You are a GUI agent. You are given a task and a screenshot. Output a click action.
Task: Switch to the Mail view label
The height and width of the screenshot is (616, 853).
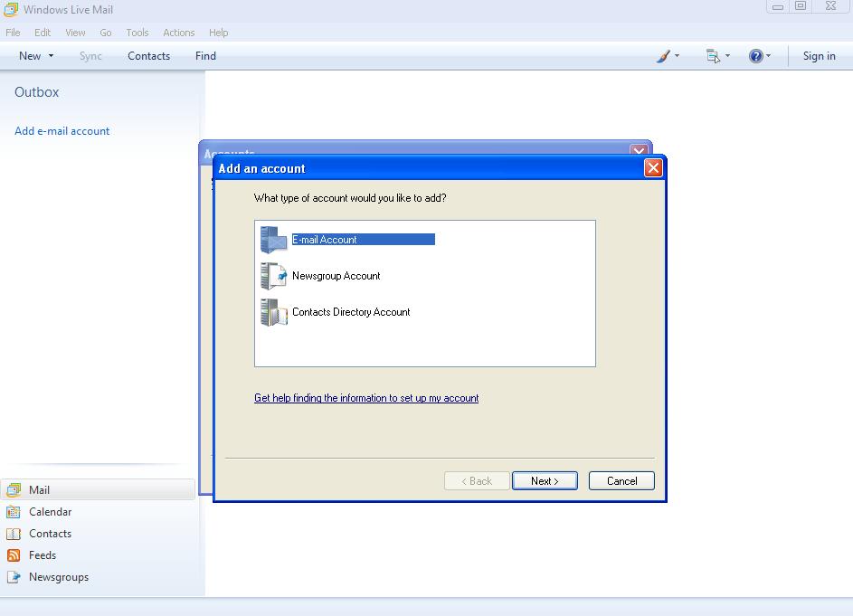tap(39, 489)
